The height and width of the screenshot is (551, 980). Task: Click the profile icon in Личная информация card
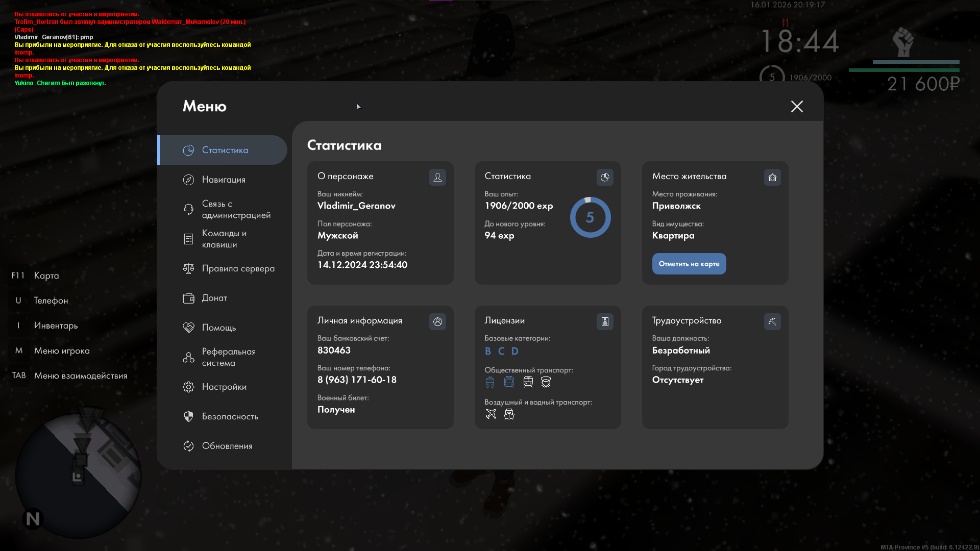click(437, 321)
